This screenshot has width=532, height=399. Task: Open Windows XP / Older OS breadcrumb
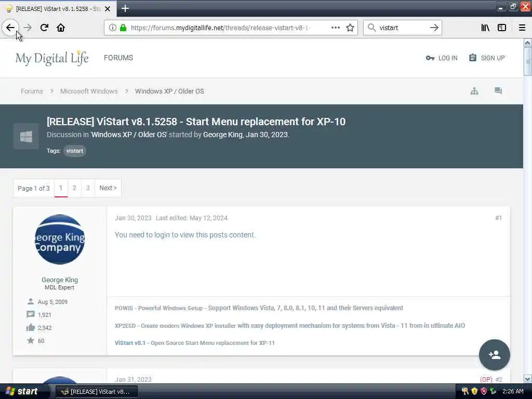pos(169,91)
